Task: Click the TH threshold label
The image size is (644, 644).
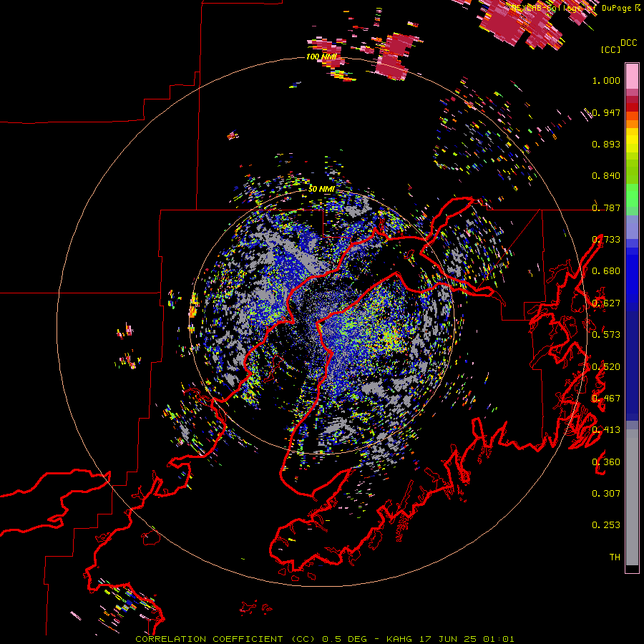Action: (x=615, y=557)
